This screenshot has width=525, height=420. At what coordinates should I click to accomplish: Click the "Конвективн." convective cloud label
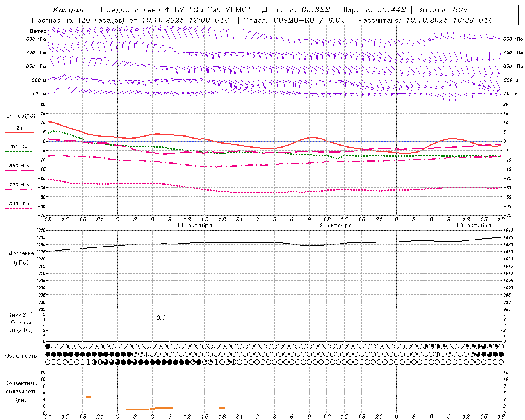pyautogui.click(x=21, y=383)
